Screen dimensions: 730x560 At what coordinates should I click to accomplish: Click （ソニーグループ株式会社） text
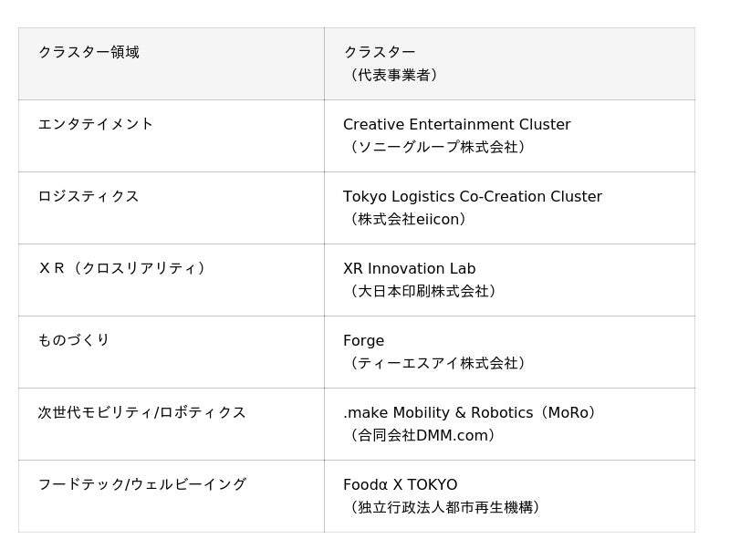click(438, 147)
